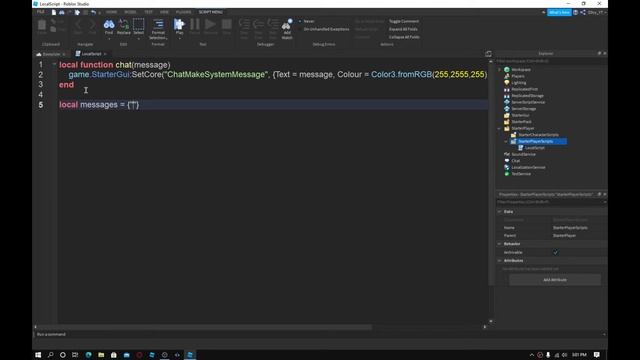The image size is (640, 360).
Task: Select the SCRIPT MENU ribbon tab
Action: [211, 12]
